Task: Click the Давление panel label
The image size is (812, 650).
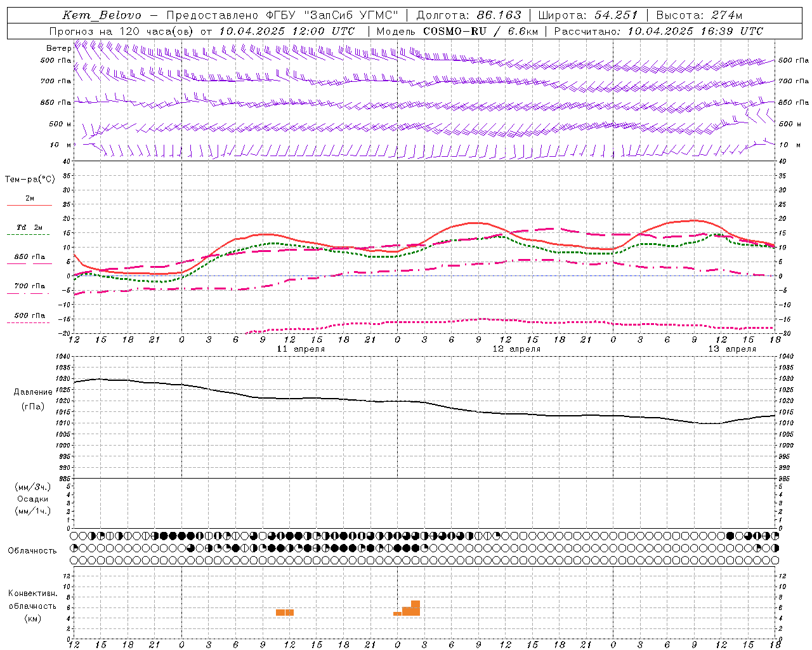Action: [x=33, y=392]
